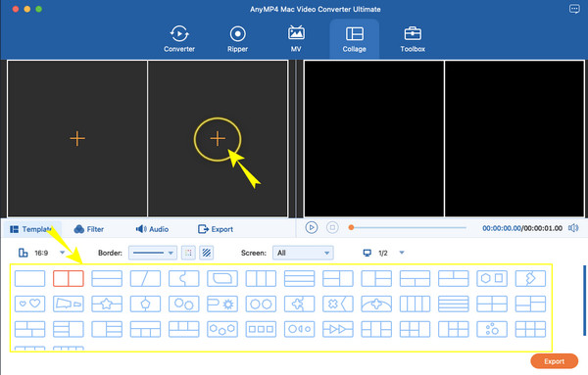Switch to the MV module
This screenshot has width=588, height=375.
tap(296, 38)
